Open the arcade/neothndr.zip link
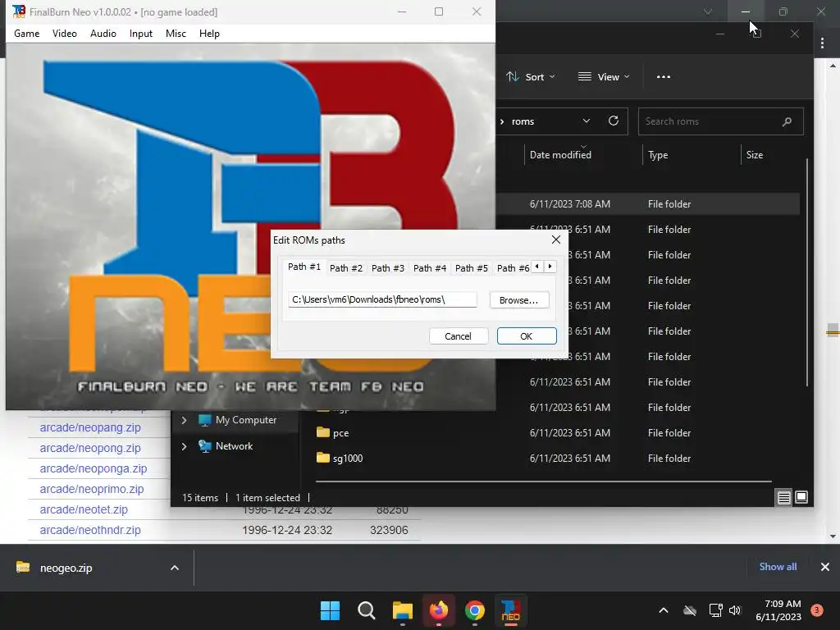 (x=90, y=530)
